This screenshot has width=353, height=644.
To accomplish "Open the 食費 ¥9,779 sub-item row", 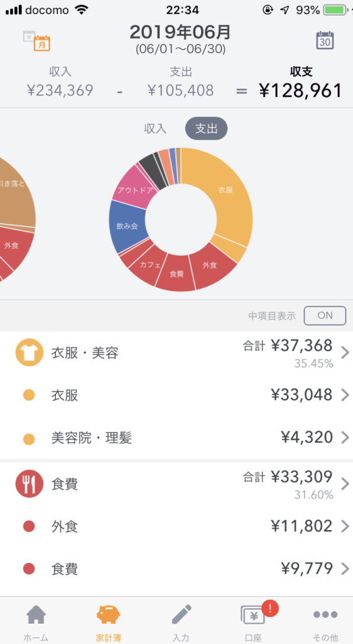I will [176, 569].
